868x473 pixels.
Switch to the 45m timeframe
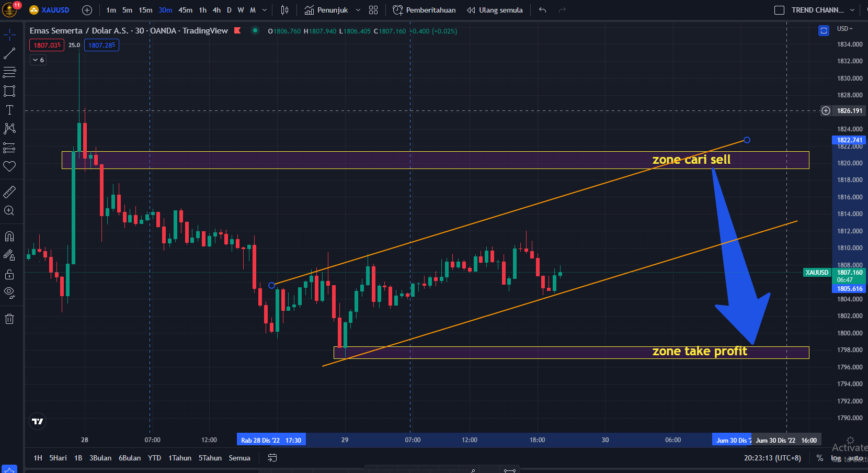[185, 10]
